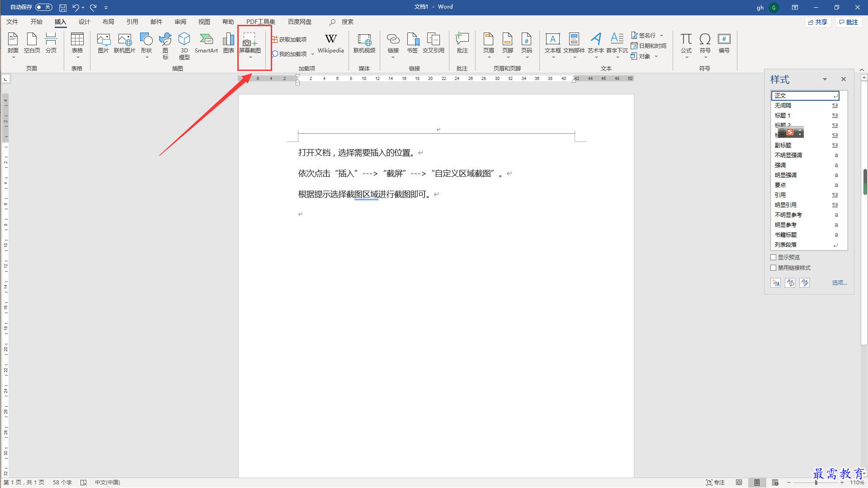Check Disable Linked Styles (禁用链接样式)
This screenshot has width=868, height=488.
(x=774, y=268)
